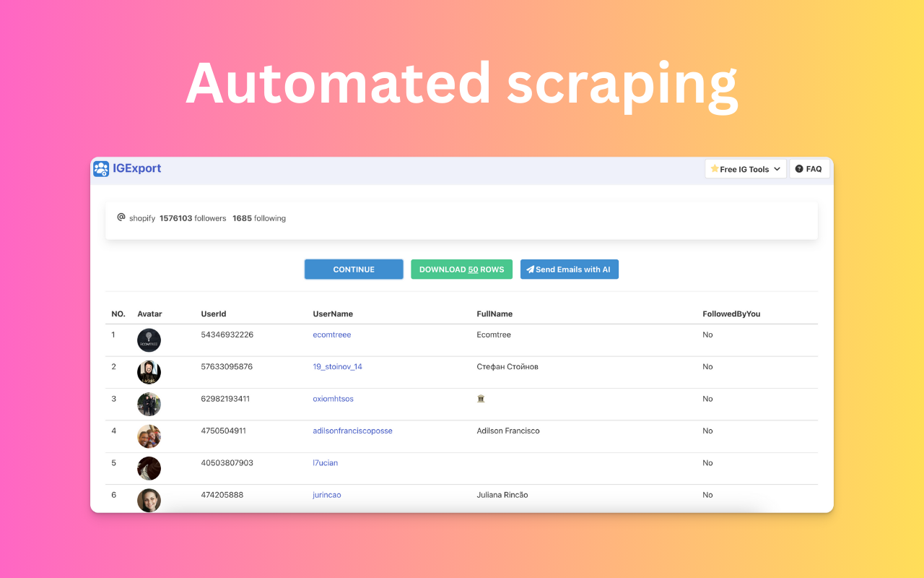Click user ID 62982193411
The image size is (924, 578).
225,399
